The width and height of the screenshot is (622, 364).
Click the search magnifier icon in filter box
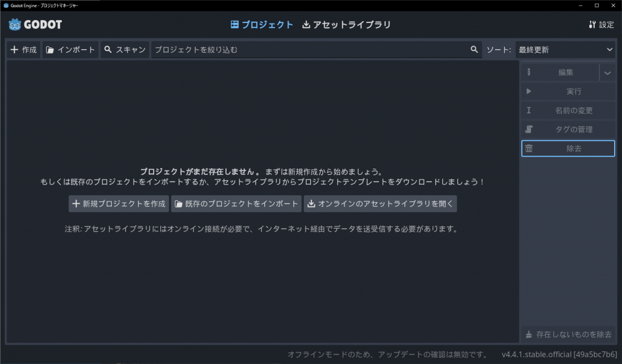[474, 50]
